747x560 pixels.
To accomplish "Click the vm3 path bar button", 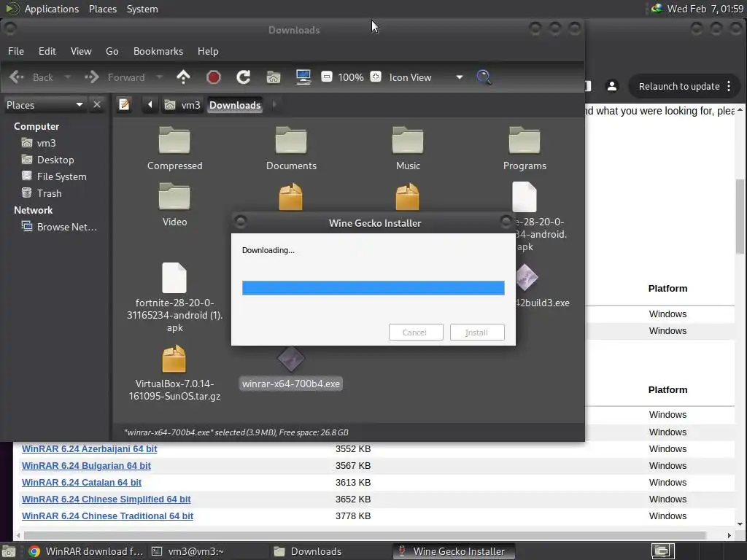I will click(x=182, y=105).
